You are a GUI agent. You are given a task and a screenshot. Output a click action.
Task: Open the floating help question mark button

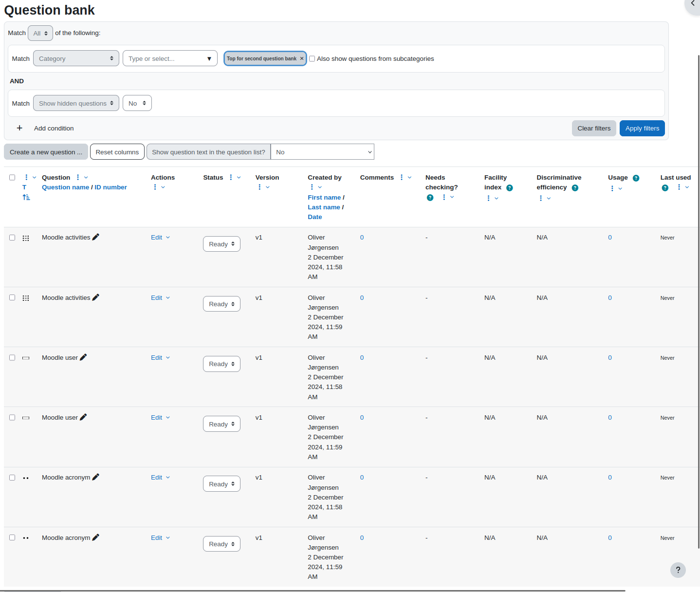678,570
